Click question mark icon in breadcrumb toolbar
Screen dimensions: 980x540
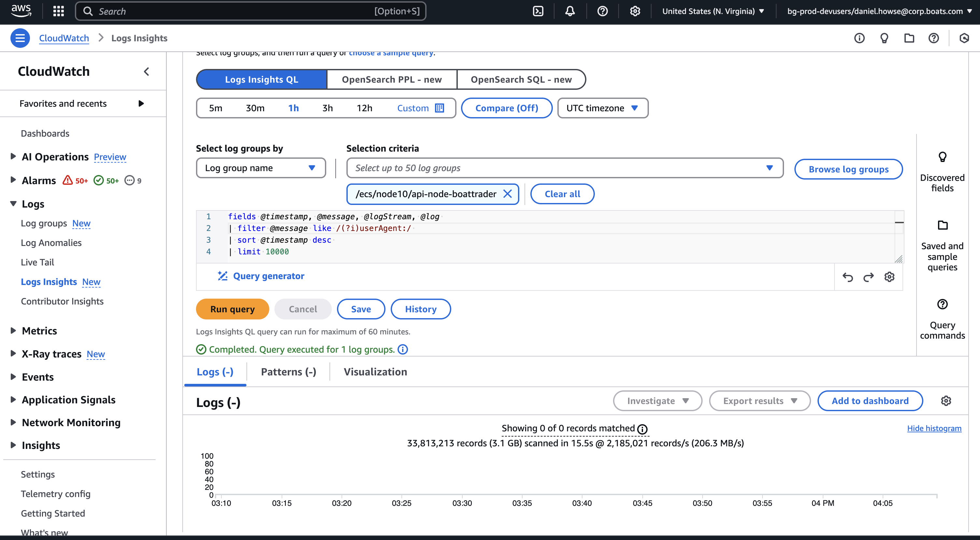(x=933, y=38)
